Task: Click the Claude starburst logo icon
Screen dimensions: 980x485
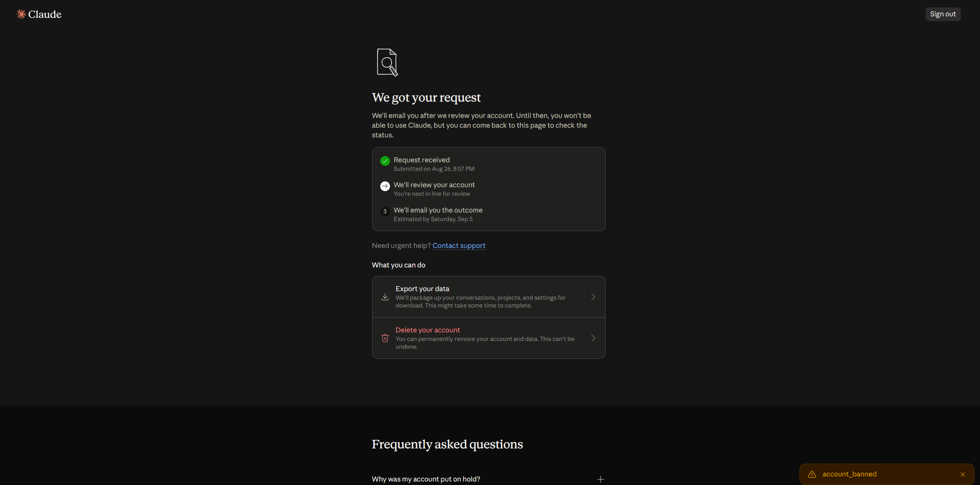Action: 21,14
